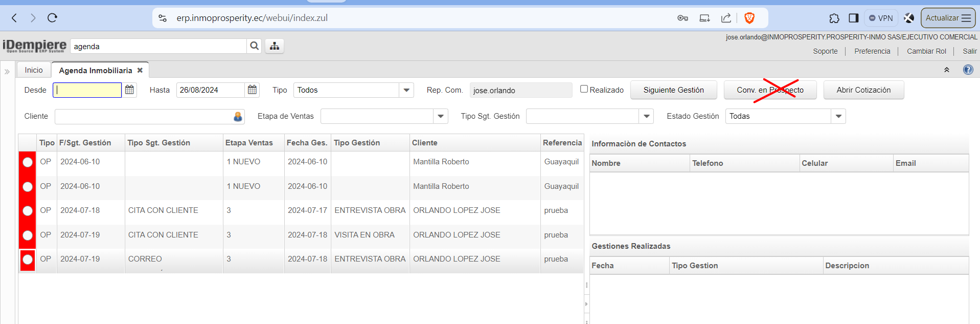Select radio button for first Mantilla Roberto row
This screenshot has height=324, width=980.
click(28, 162)
